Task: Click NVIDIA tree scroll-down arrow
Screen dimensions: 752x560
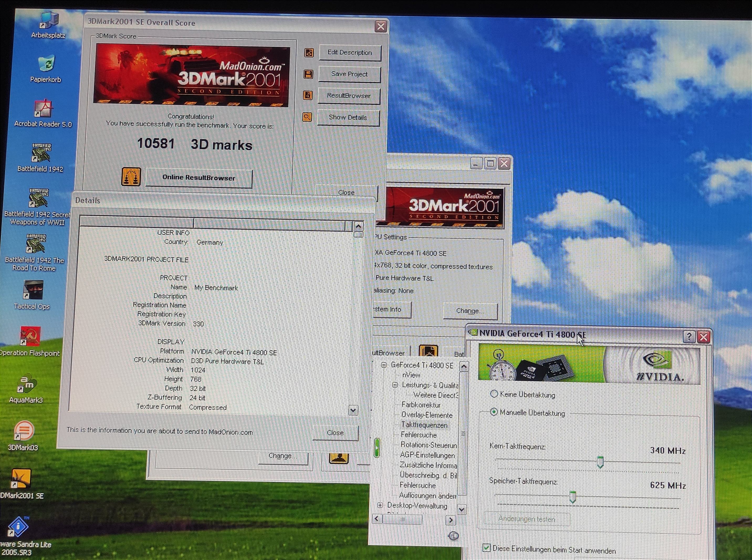Action: (462, 509)
